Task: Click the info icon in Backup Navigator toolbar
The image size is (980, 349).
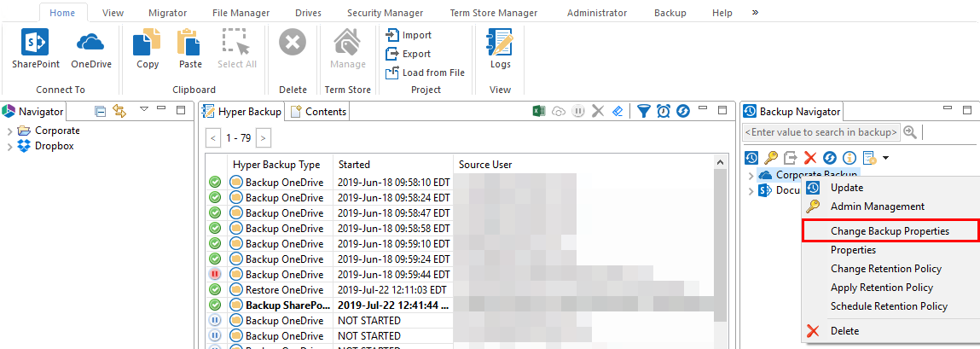Action: click(x=850, y=158)
